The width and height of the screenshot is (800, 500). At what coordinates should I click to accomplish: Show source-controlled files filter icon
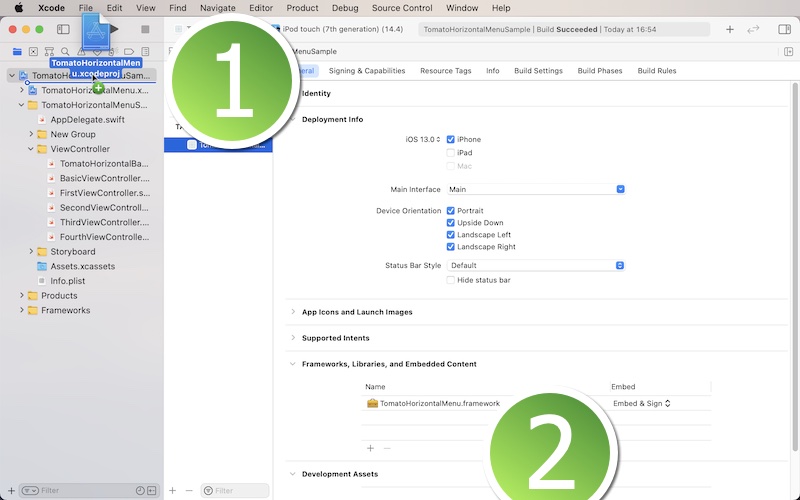pos(152,491)
